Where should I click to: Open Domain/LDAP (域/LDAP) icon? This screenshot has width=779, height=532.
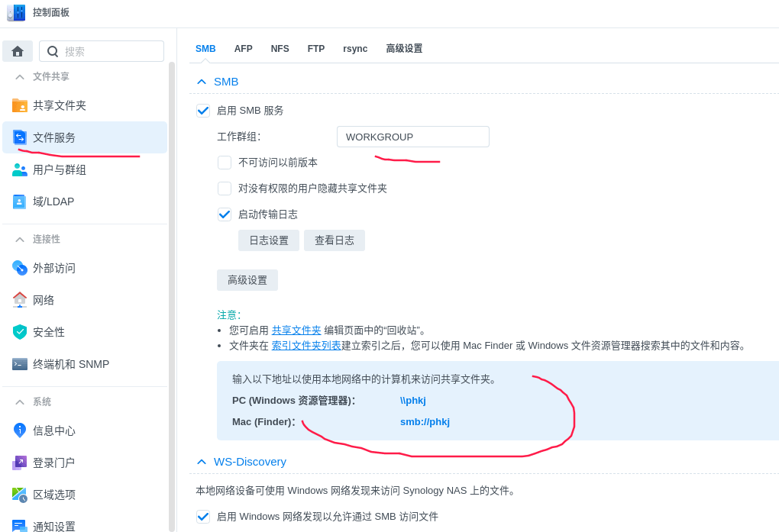20,202
